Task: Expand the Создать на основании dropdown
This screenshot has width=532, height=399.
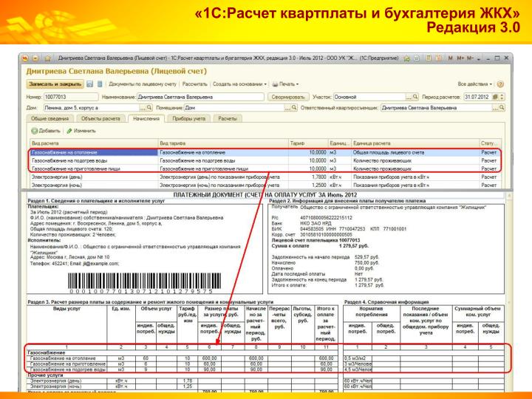Action: click(x=239, y=83)
